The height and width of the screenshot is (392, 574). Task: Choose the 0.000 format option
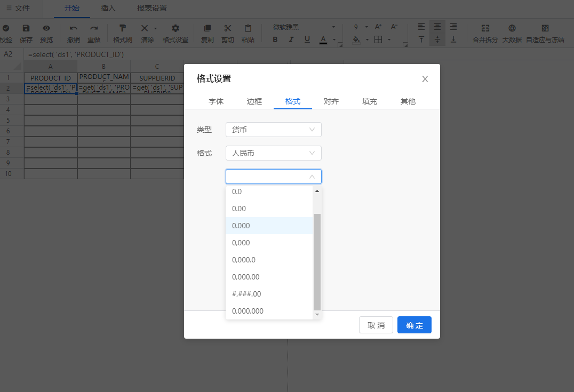[x=269, y=226]
